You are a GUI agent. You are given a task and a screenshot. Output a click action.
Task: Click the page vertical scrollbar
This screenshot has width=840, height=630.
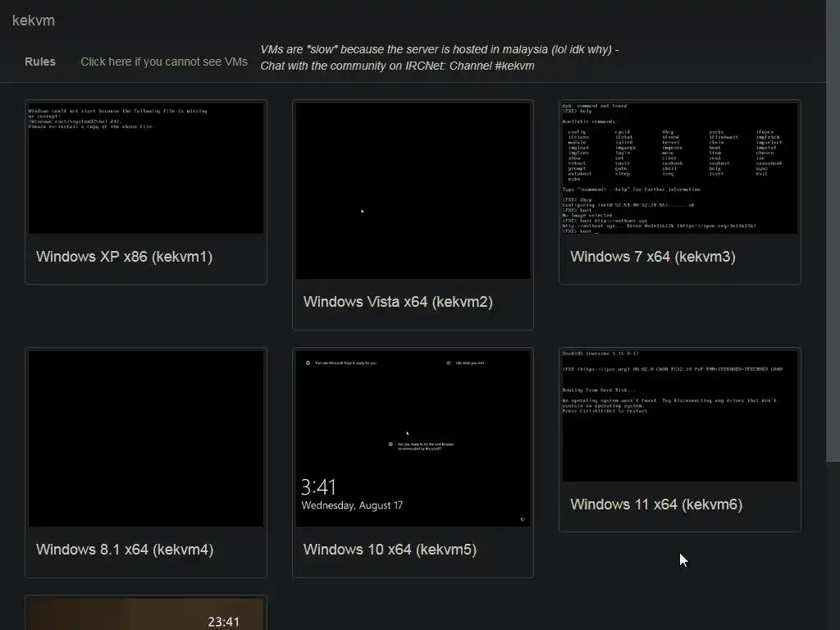point(833,231)
